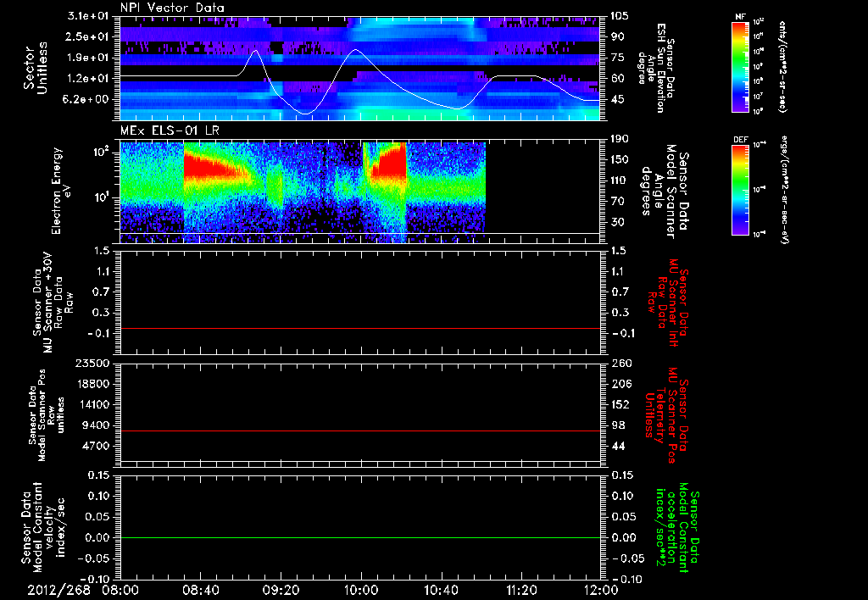The image size is (868, 600).
Task: Click the 08:40 time tick label
Action: pyautogui.click(x=201, y=590)
